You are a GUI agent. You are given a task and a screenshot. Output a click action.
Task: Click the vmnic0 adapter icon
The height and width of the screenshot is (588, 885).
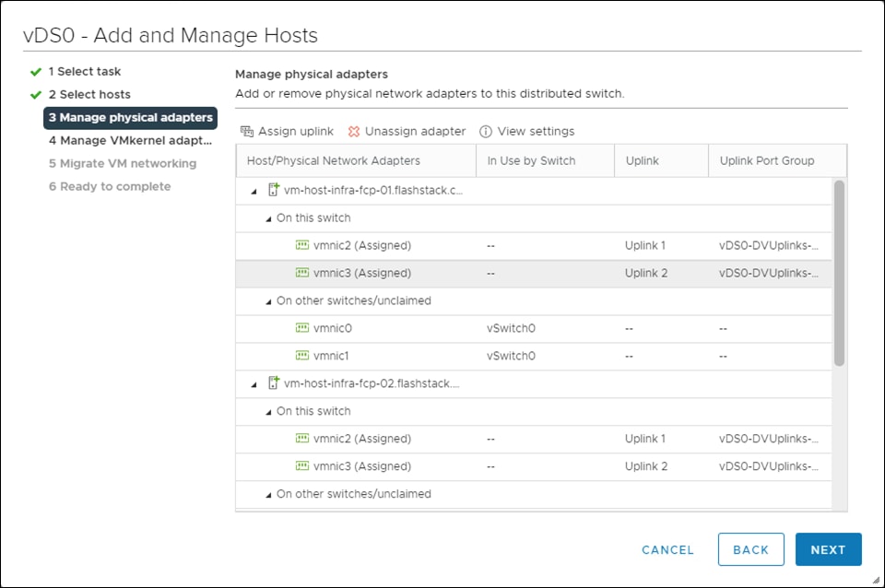tap(301, 328)
